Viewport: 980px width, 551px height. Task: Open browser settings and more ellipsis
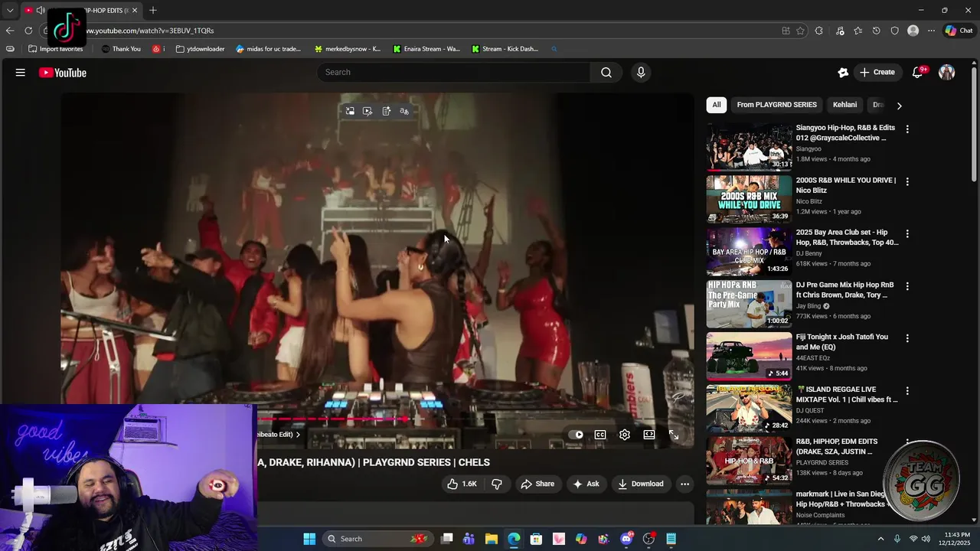931,31
